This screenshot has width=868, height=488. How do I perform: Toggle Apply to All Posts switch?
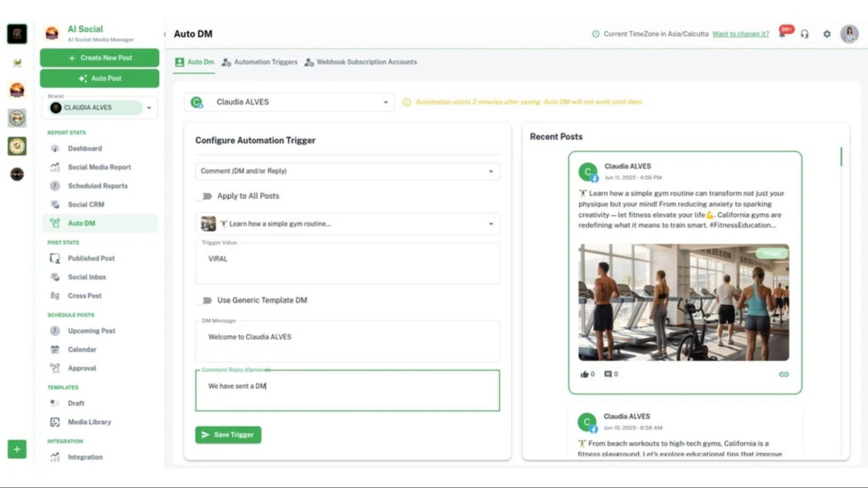(x=204, y=196)
